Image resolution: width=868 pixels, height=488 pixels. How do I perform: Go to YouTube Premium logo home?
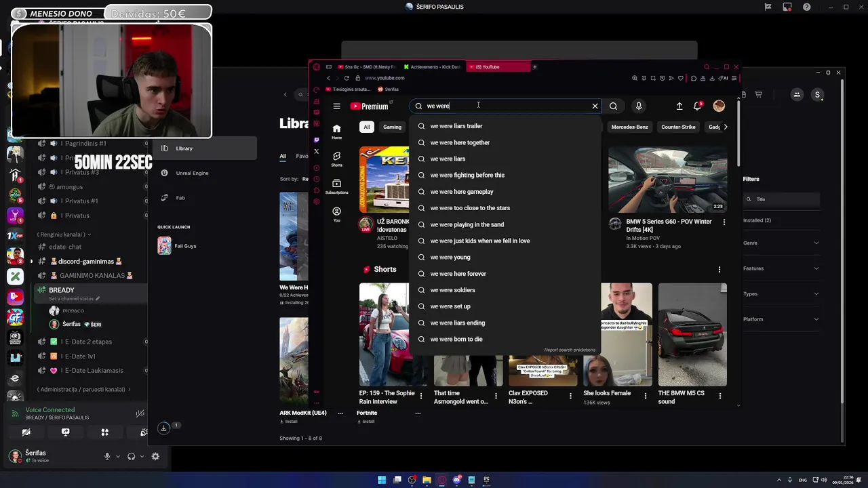[x=370, y=106]
